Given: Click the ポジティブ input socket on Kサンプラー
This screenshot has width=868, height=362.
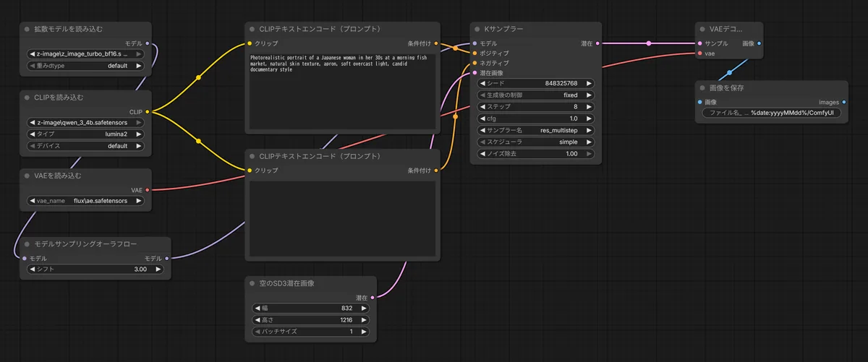Looking at the screenshot, I should pos(475,53).
